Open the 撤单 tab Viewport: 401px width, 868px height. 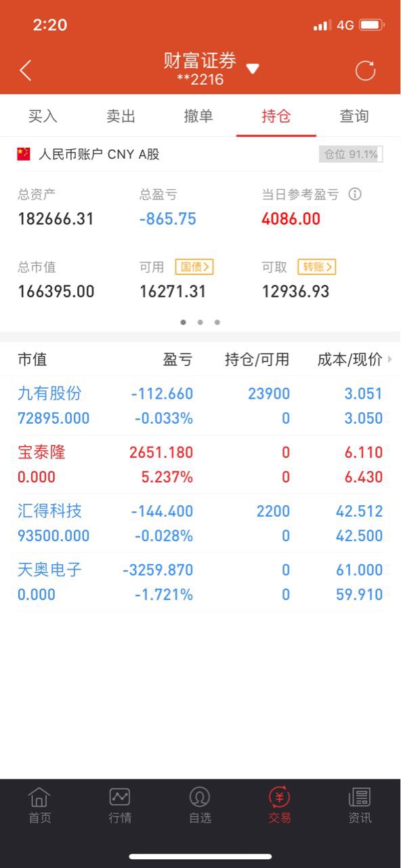click(x=198, y=116)
